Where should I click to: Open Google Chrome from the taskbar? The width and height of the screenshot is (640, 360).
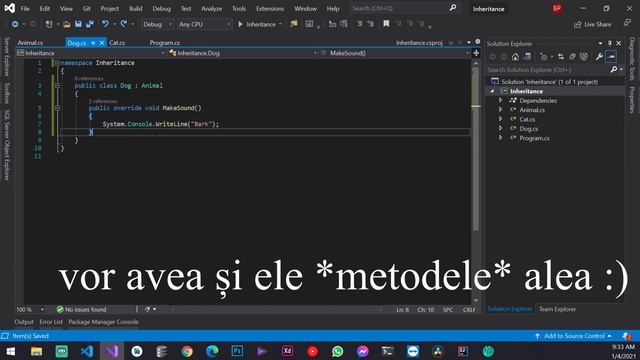click(187, 351)
